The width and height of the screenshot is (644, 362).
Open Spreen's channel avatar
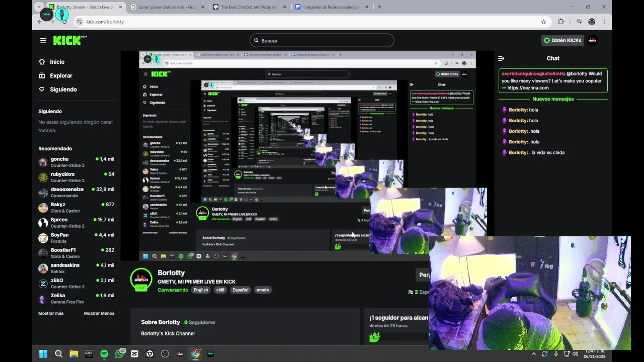(x=43, y=223)
